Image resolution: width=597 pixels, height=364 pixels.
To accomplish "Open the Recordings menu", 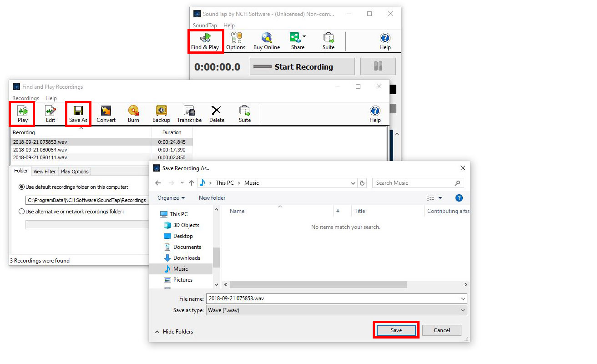I will (25, 98).
